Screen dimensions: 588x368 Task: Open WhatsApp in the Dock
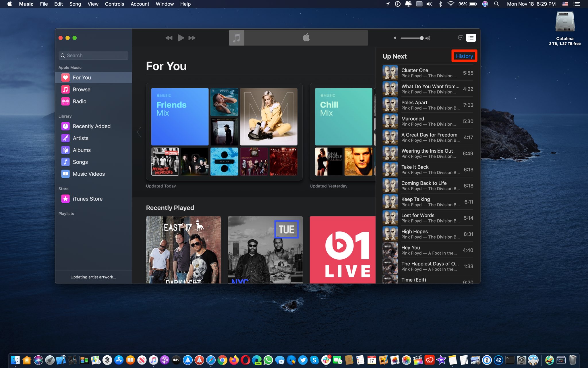coord(268,360)
